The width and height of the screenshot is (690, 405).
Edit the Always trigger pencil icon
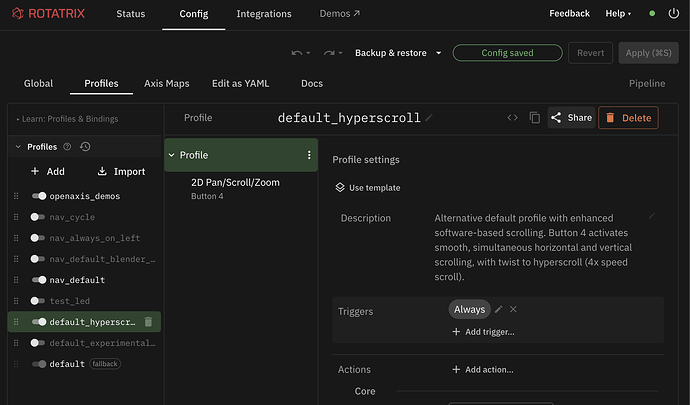(499, 309)
